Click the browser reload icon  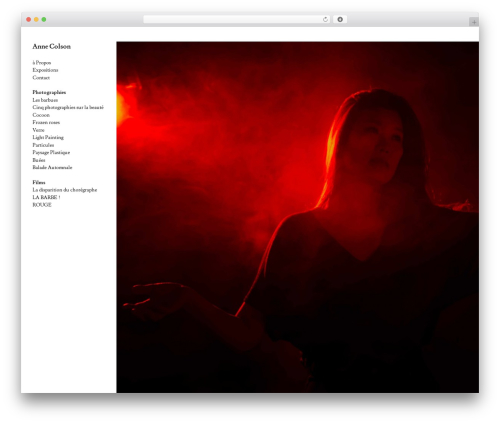(325, 19)
